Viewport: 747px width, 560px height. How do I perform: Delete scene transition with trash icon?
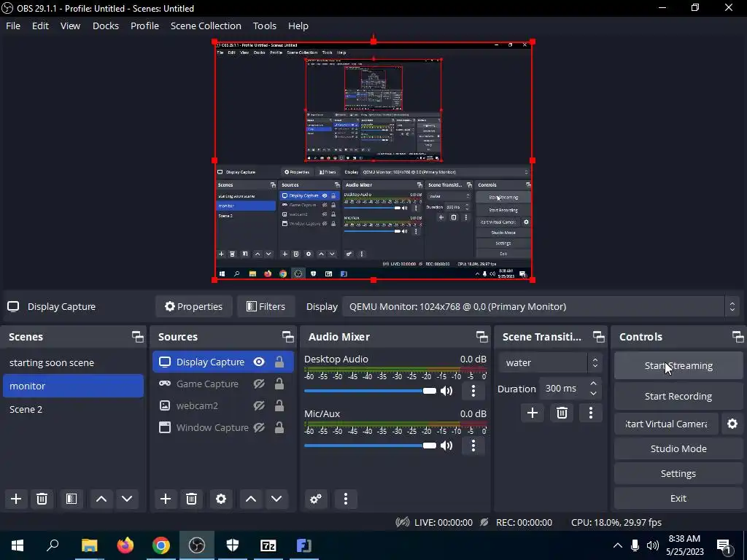pyautogui.click(x=562, y=413)
